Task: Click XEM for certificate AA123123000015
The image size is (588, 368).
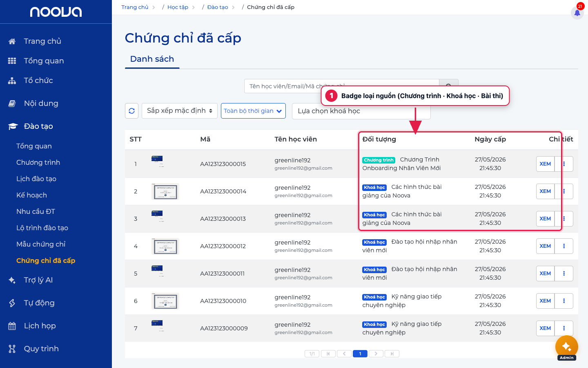Action: [545, 164]
